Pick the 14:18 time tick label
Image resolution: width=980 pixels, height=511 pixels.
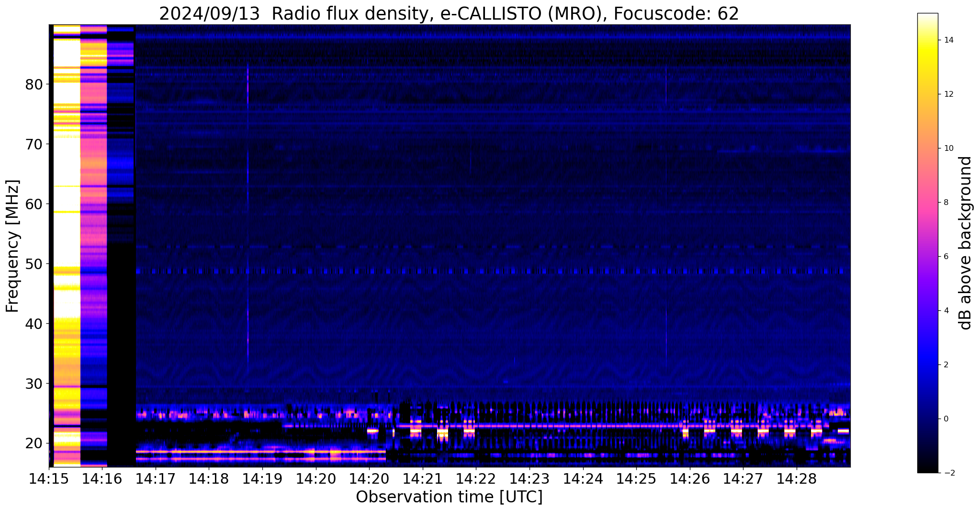coord(209,479)
